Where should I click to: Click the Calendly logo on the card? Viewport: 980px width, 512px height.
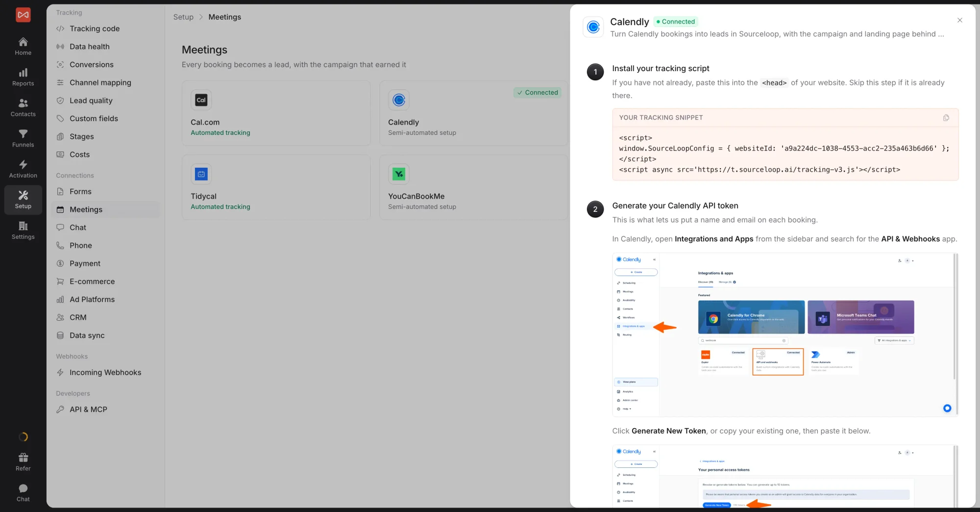click(x=399, y=100)
